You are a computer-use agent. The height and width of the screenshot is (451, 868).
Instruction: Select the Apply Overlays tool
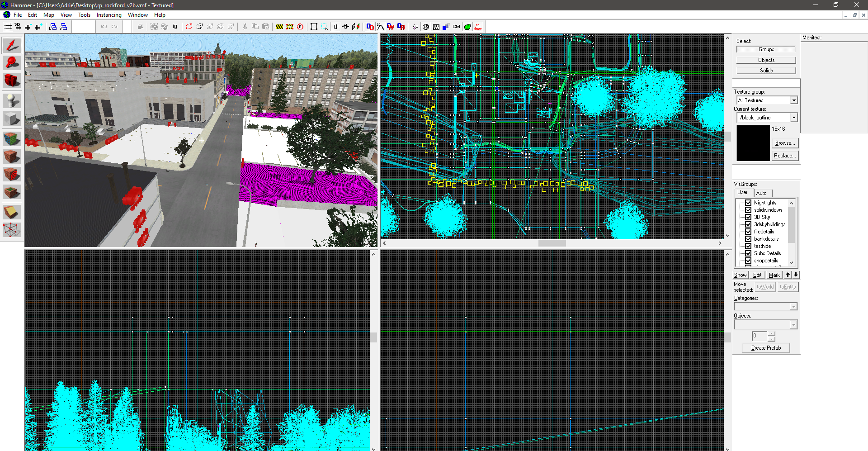click(x=12, y=192)
